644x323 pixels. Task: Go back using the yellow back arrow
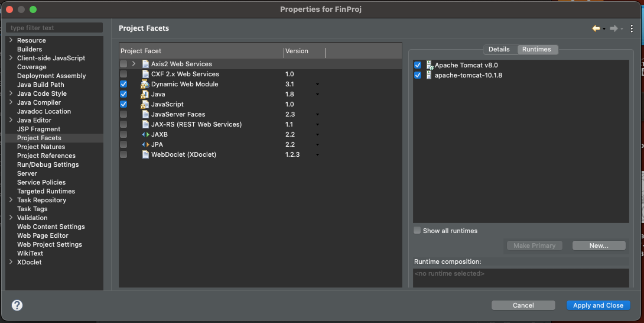tap(596, 28)
